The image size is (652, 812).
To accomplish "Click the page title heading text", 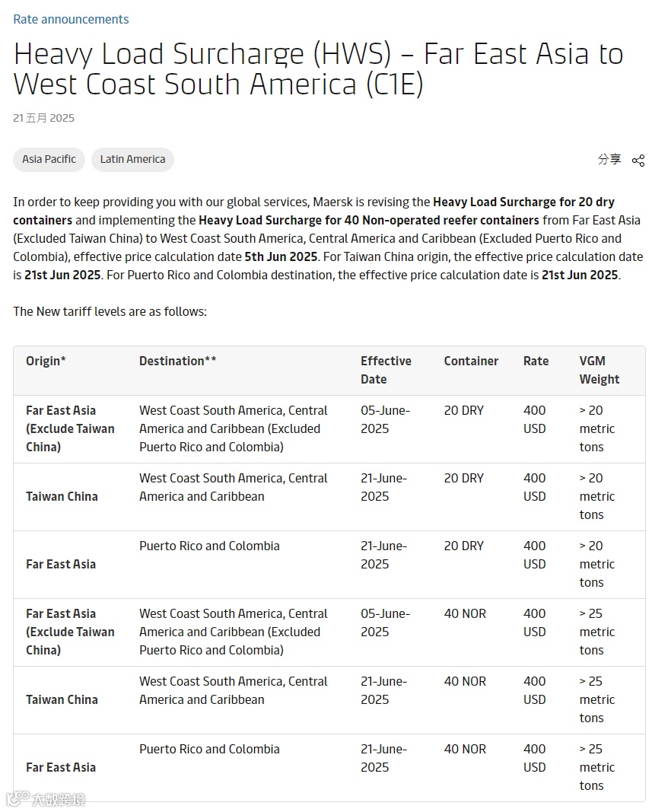I will click(318, 68).
